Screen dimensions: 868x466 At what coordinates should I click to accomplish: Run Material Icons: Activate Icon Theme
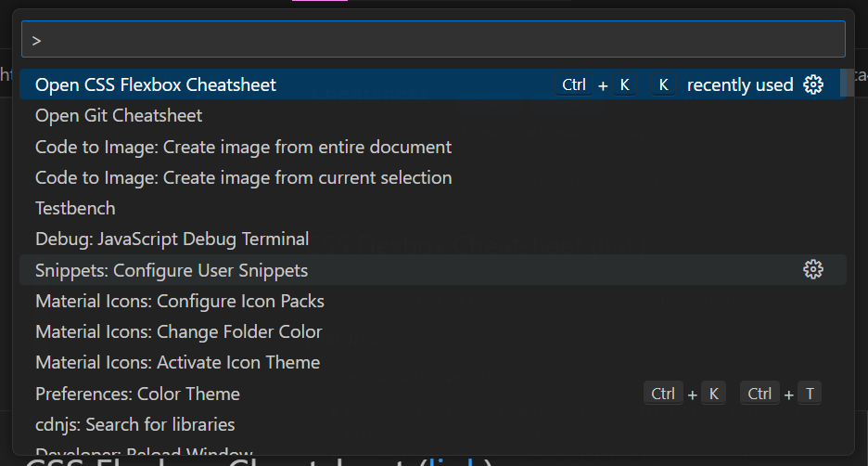(x=177, y=363)
